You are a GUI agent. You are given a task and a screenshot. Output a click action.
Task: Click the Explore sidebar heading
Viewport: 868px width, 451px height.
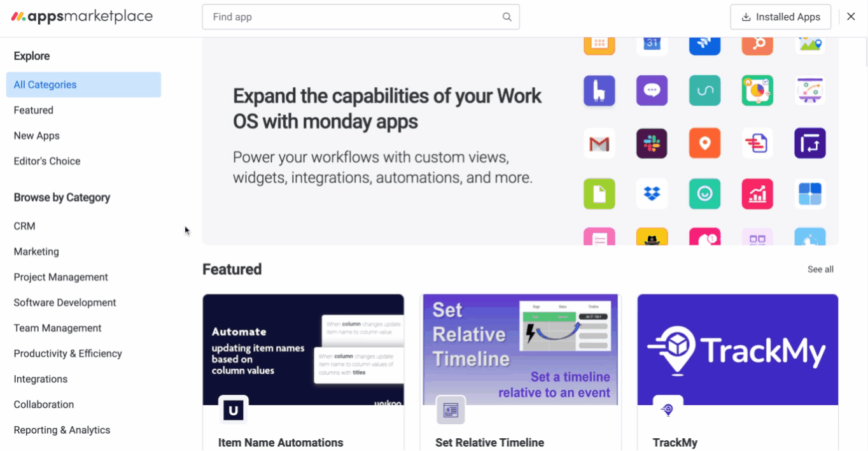[x=32, y=56]
